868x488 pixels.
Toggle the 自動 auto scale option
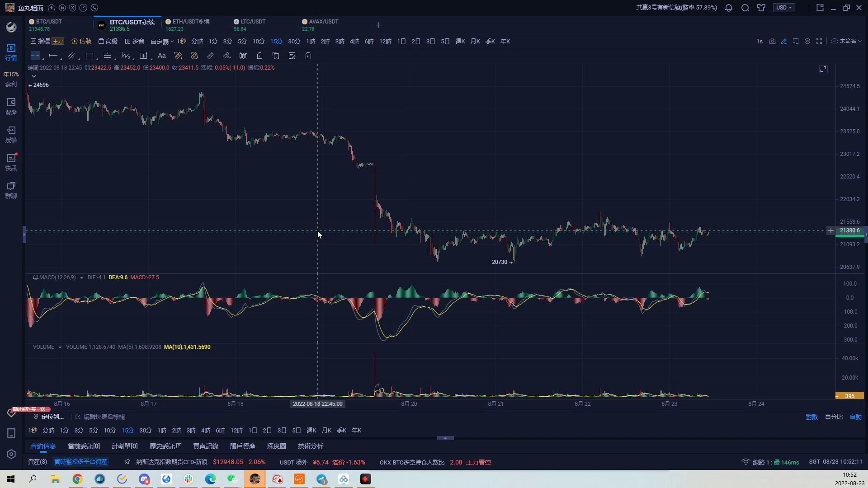(x=855, y=417)
